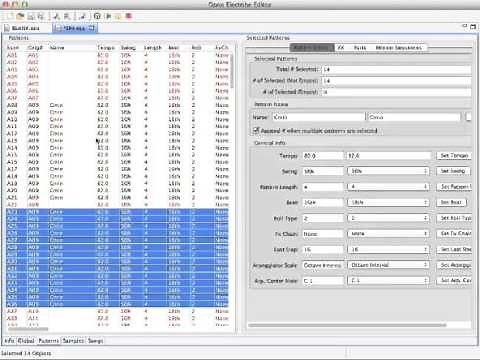Open the Arp. Center Note dropdown
Viewport: 480px width, 360px height.
click(x=388, y=281)
